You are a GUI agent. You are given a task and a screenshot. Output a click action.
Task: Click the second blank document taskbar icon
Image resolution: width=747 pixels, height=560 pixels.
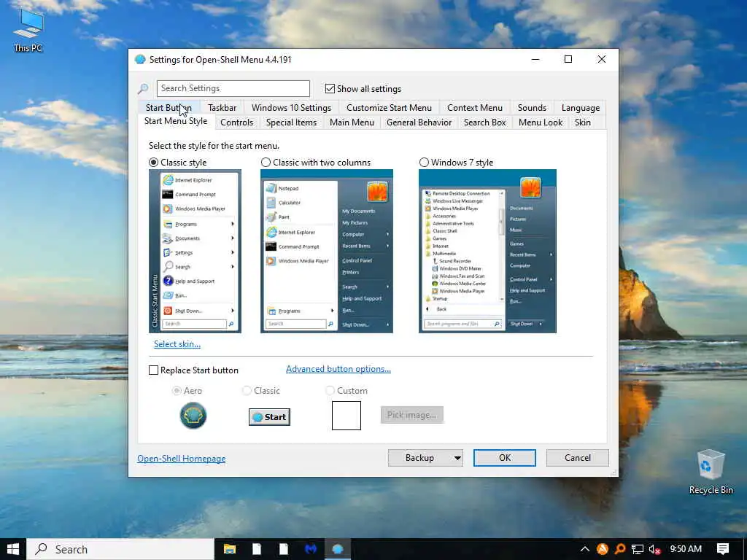[284, 549]
